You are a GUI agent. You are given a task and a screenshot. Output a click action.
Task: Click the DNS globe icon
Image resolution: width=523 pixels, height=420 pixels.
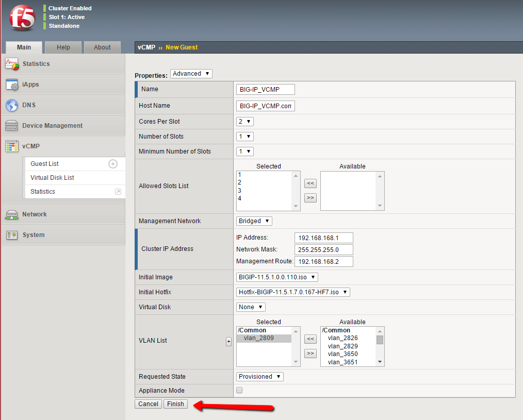[x=12, y=105]
